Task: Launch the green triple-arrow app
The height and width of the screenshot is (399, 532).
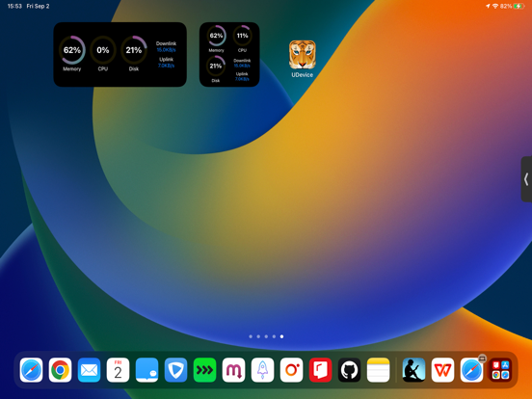Action: point(204,370)
